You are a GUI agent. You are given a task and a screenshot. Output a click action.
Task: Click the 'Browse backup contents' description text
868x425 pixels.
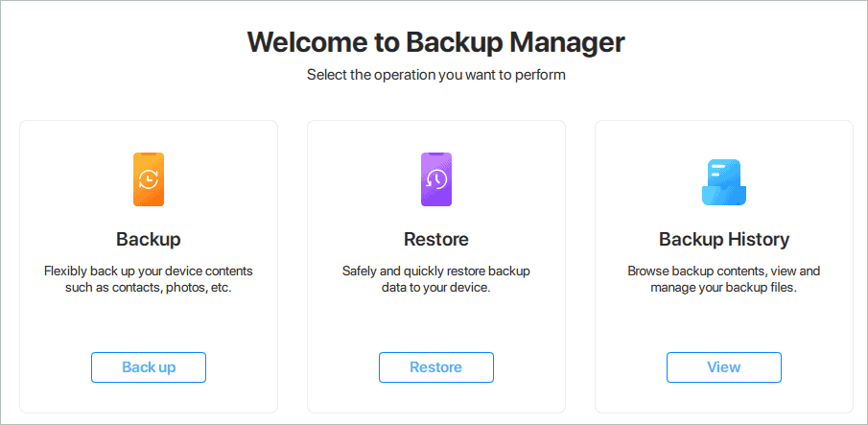tap(724, 279)
